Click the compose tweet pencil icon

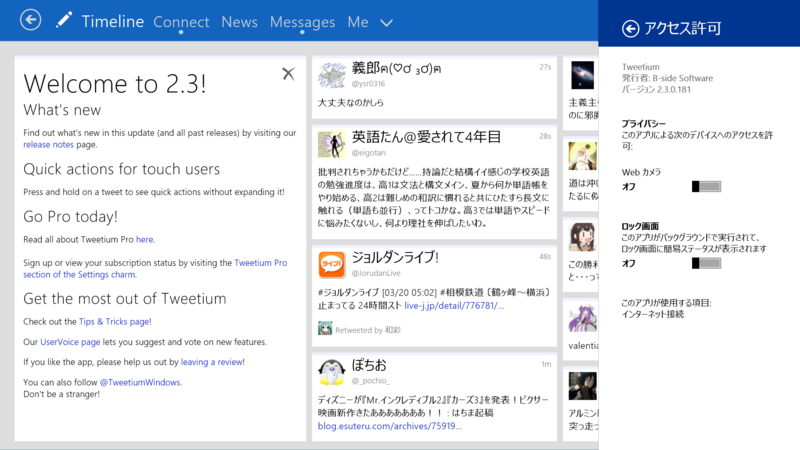tap(64, 20)
